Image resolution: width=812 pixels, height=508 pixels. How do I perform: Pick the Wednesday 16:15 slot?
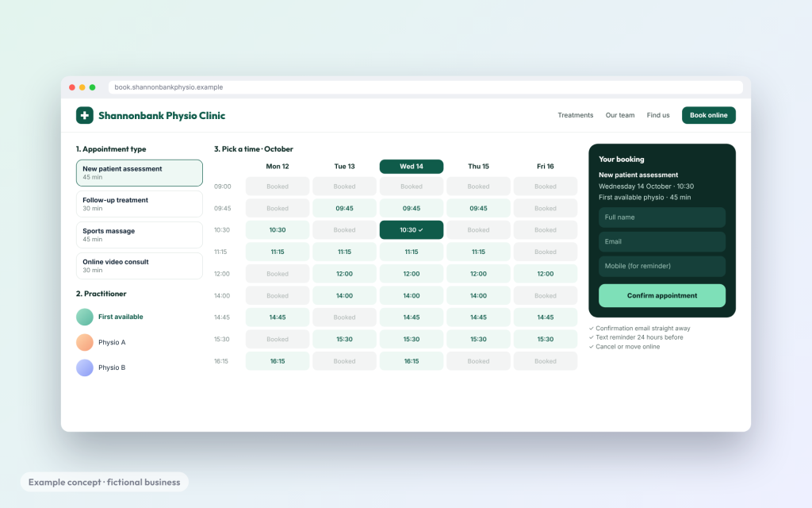point(412,361)
